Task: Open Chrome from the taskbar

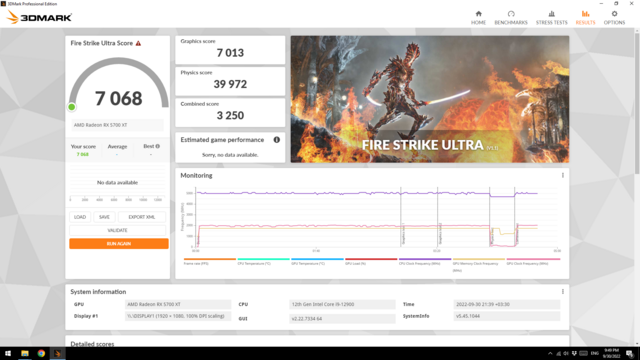Action: 41,353
